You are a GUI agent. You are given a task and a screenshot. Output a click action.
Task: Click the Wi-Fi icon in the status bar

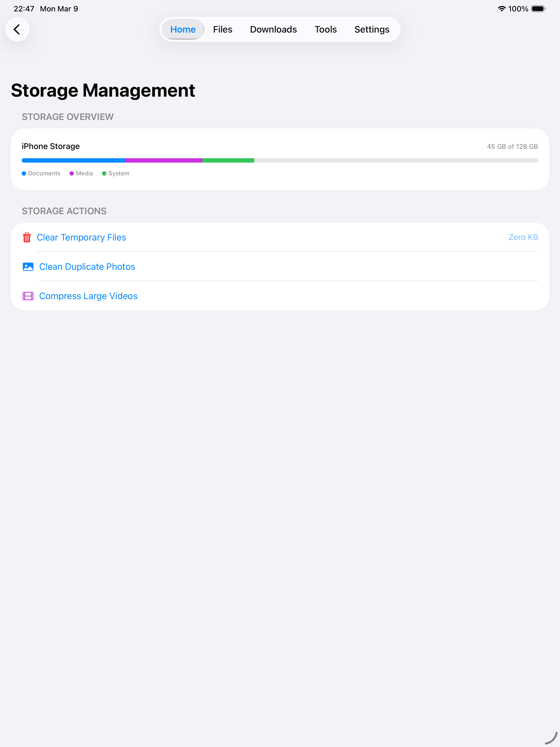click(502, 8)
